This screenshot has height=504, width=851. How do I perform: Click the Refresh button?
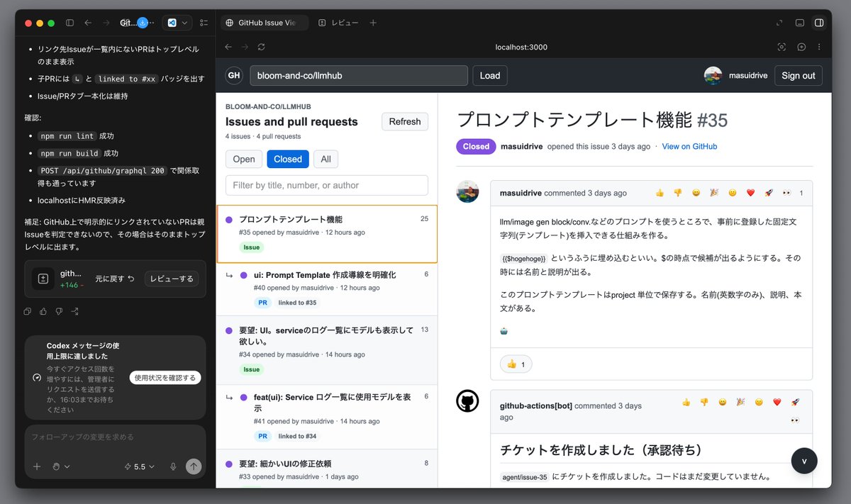[x=405, y=121]
